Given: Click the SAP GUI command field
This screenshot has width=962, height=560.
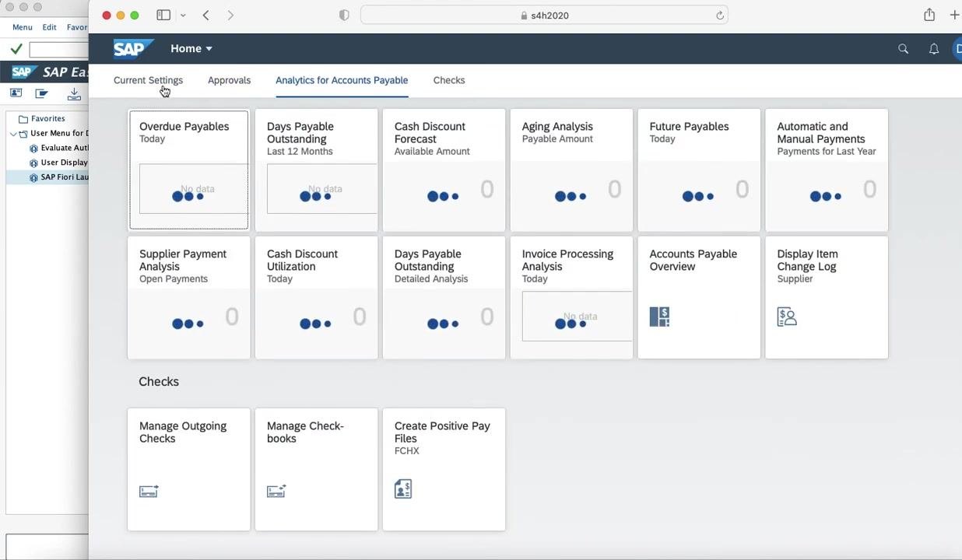Looking at the screenshot, I should click(x=59, y=50).
